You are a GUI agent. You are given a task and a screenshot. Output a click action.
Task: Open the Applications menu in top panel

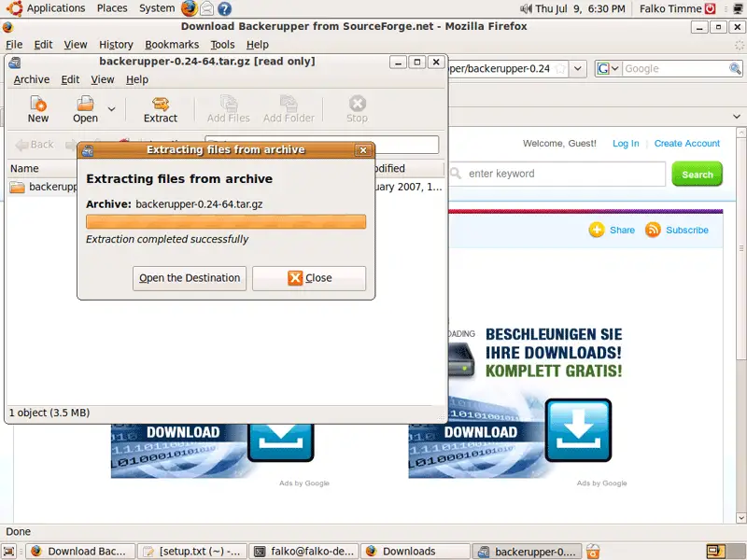click(56, 8)
